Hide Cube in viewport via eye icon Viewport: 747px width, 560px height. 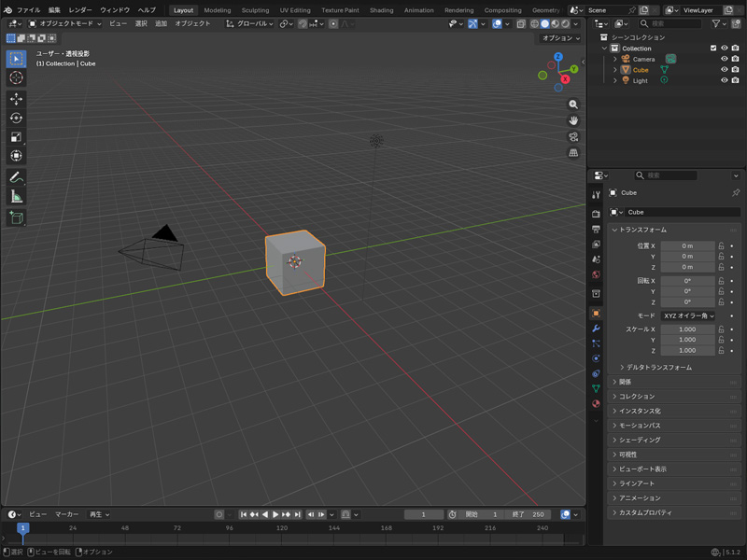point(725,69)
